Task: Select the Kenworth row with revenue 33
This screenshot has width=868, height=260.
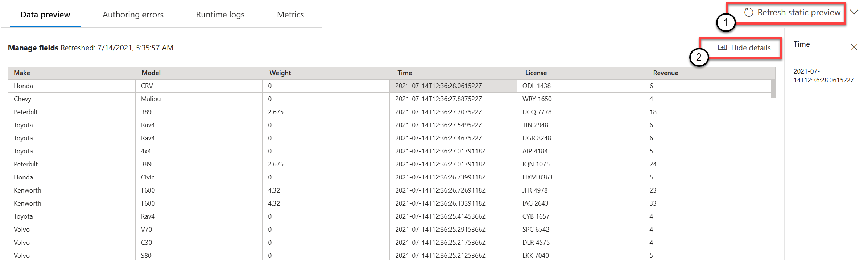Action: click(x=28, y=203)
